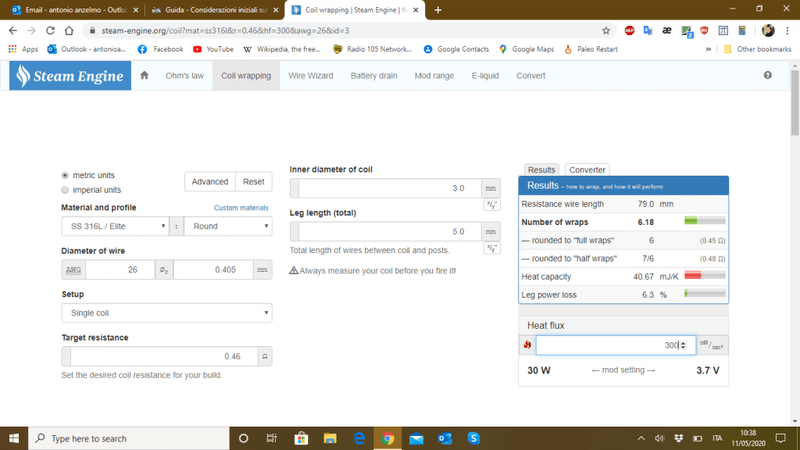Image resolution: width=800 pixels, height=450 pixels.
Task: Open Microsoft Store from taskbar
Action: (301, 438)
